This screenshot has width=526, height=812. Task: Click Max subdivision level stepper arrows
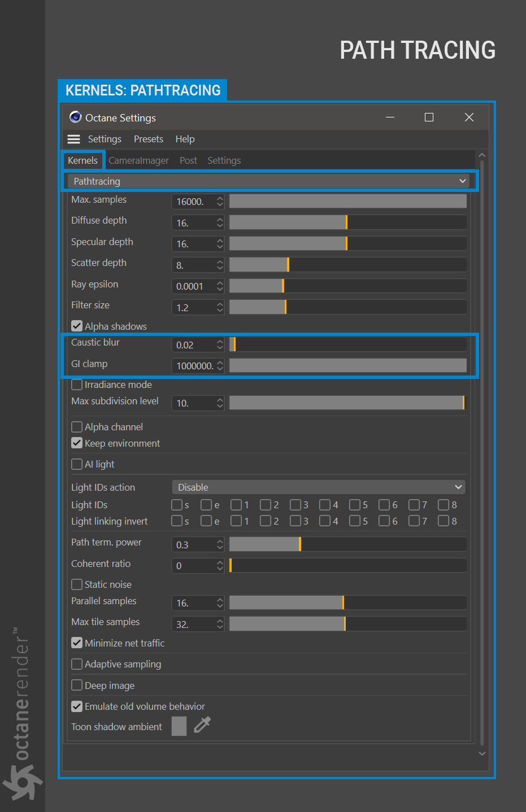220,403
